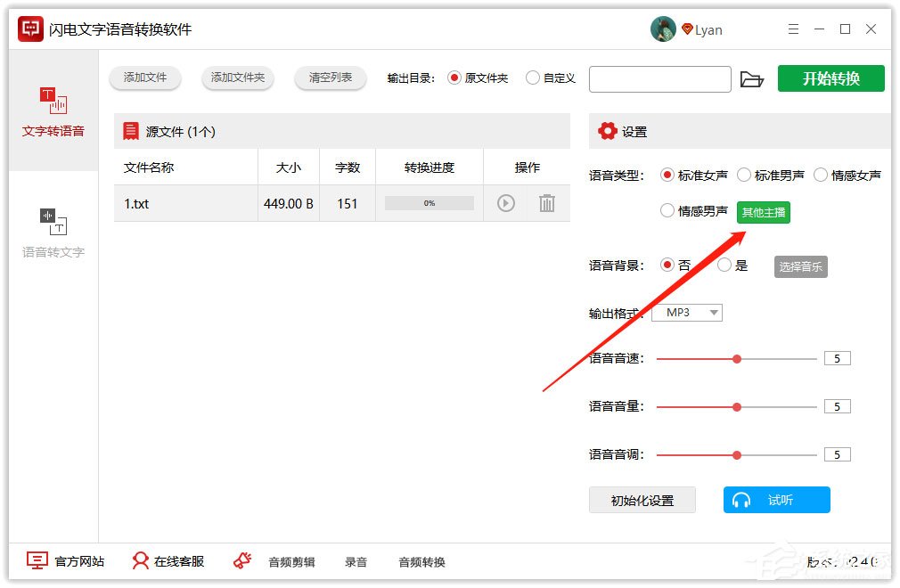Open the output directory browse folder icon
The image size is (900, 588).
[753, 79]
